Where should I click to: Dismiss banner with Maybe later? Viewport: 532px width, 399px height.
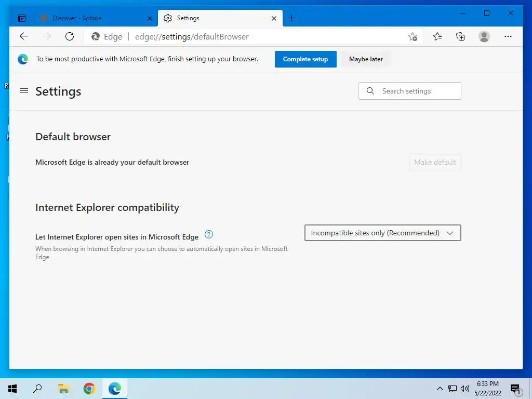coord(366,59)
